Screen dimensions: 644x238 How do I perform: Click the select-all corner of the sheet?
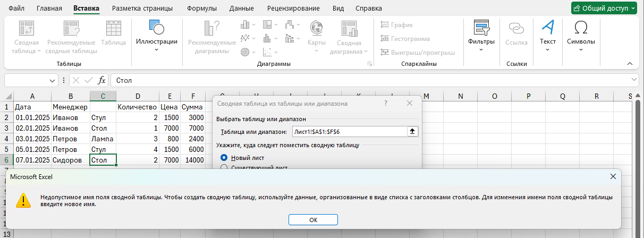[x=6, y=96]
